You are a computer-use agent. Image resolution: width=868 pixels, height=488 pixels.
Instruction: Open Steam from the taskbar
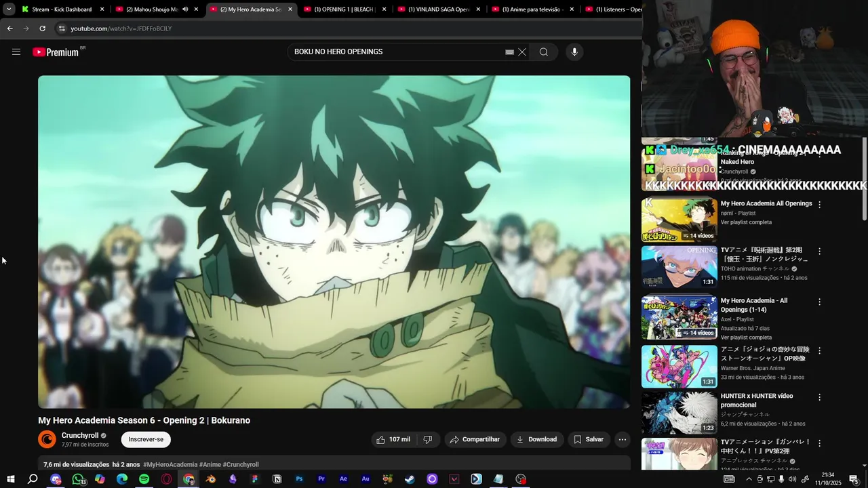point(410,479)
